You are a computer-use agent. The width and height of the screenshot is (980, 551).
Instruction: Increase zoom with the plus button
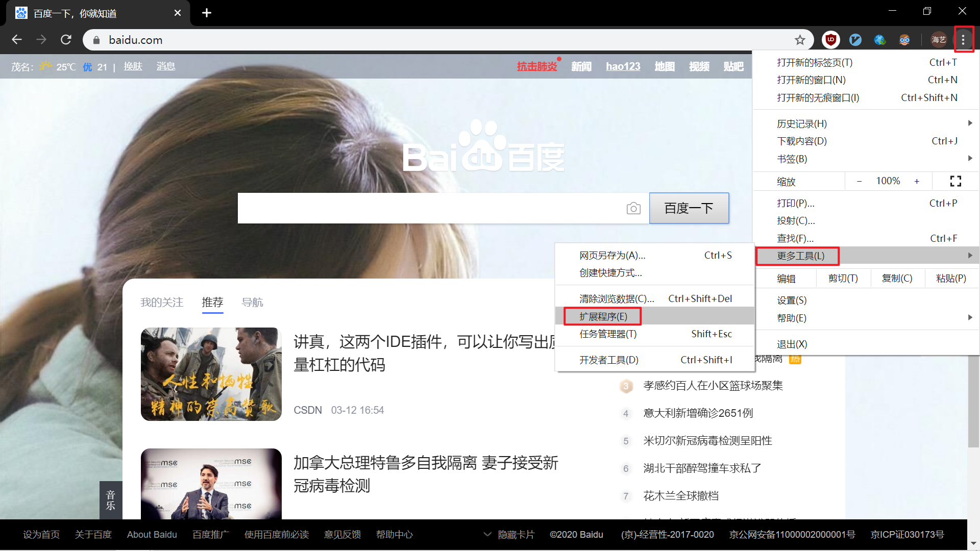(917, 181)
